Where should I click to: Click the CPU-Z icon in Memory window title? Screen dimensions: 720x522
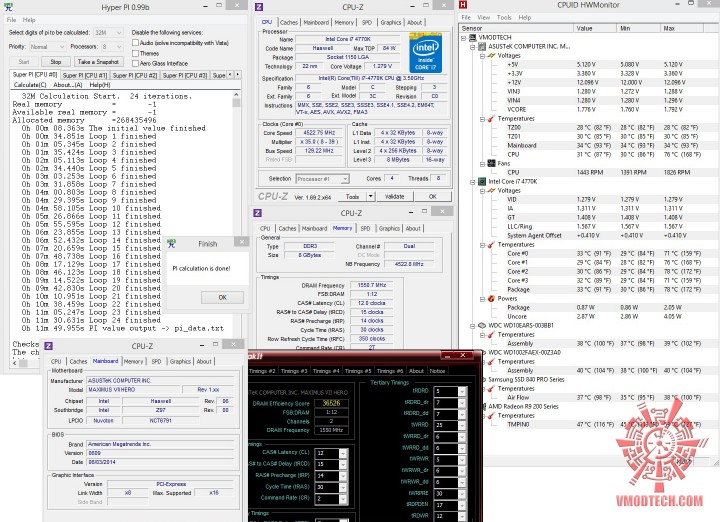pos(258,213)
